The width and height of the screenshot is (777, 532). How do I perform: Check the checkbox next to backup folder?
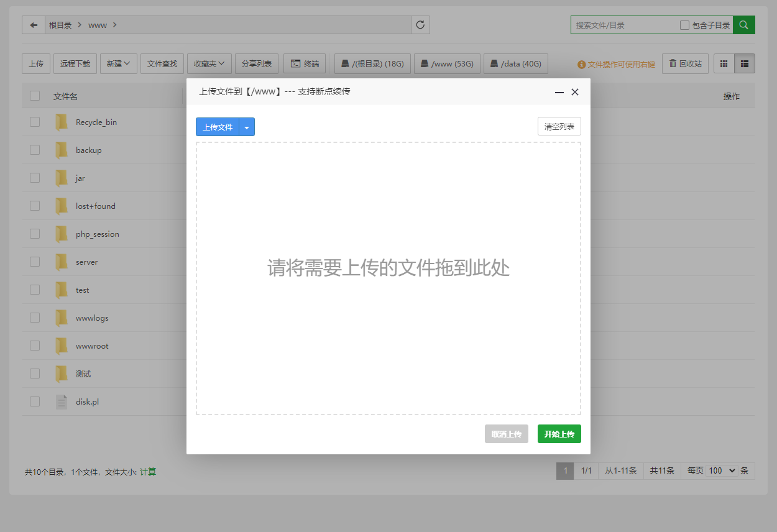34,149
